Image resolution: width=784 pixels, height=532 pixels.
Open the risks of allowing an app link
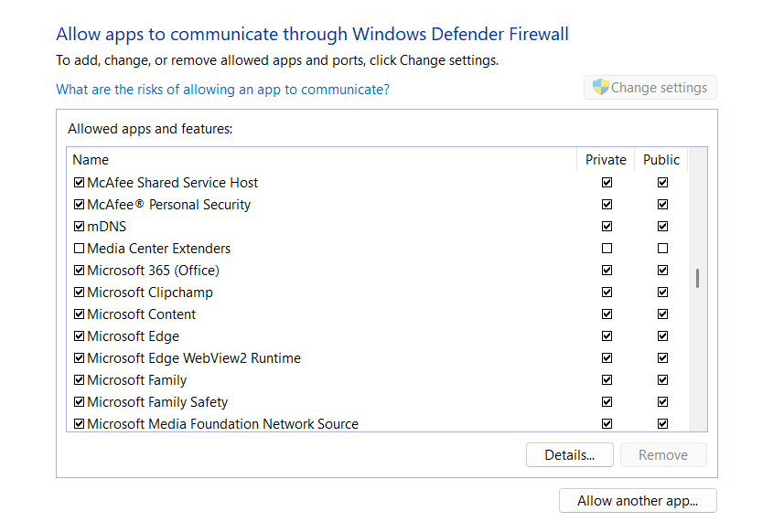coord(222,90)
